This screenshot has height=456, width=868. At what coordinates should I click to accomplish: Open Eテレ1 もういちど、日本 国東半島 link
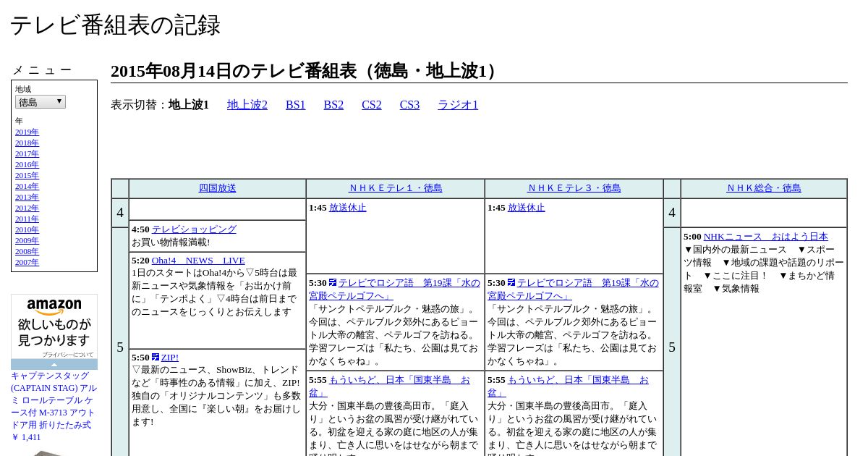tap(390, 387)
